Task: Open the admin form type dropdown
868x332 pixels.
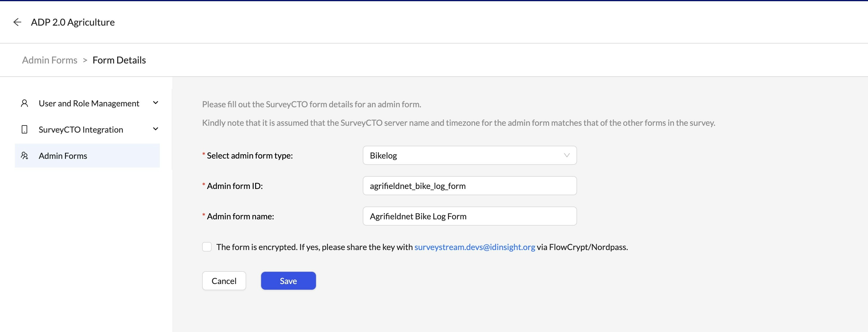Action: tap(465, 155)
